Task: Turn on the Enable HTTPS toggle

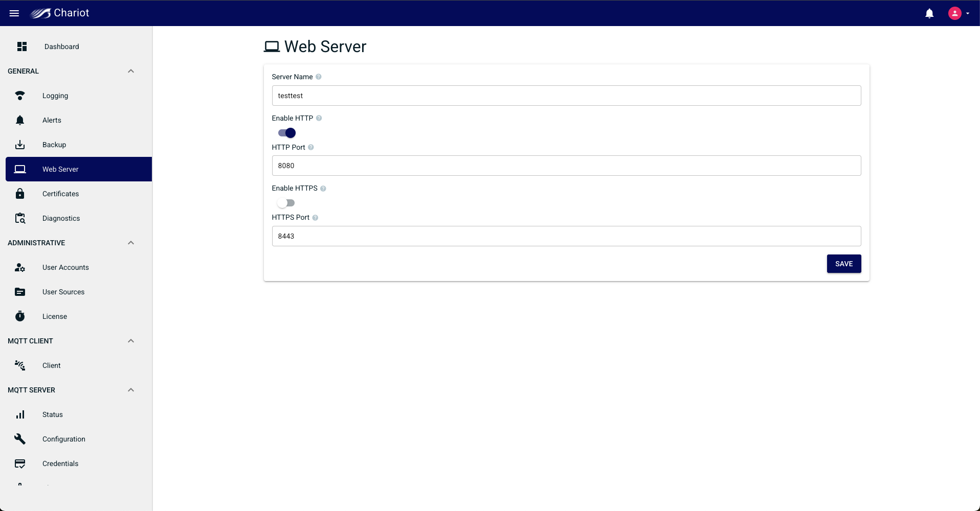Action: pos(286,203)
